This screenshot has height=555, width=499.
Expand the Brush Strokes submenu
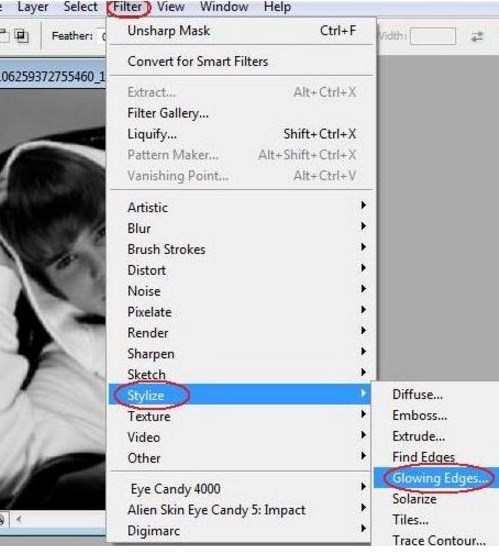coord(241,249)
